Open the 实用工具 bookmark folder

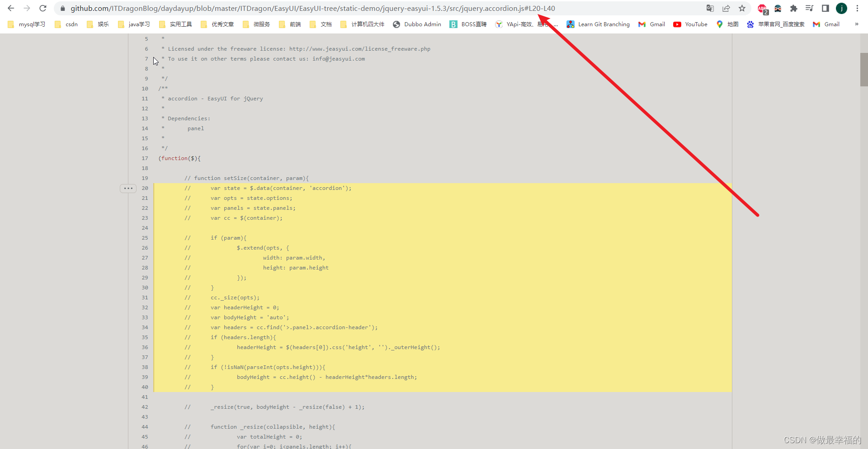[x=175, y=24]
